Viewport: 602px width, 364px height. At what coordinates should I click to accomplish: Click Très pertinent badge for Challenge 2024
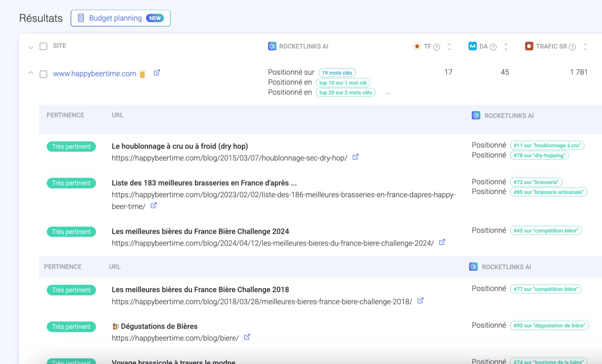71,232
